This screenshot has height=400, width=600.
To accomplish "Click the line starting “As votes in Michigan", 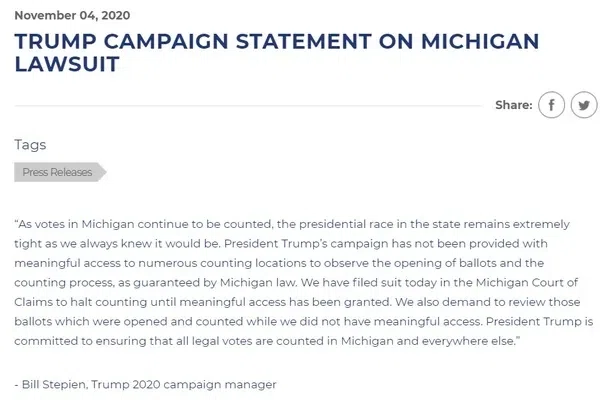I will click(292, 224).
